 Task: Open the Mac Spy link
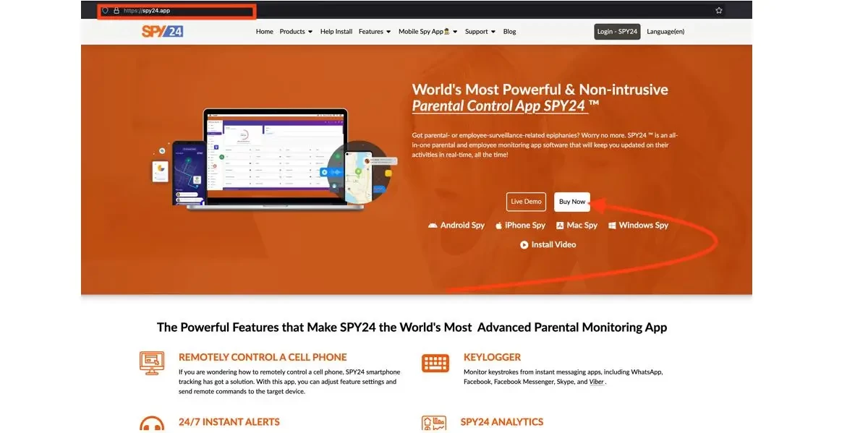click(576, 226)
